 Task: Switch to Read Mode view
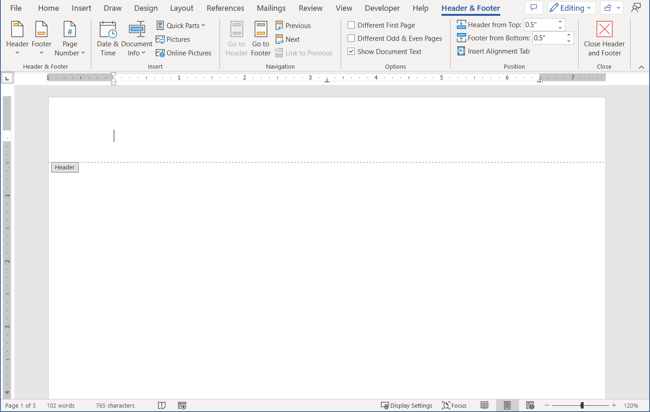click(x=484, y=405)
